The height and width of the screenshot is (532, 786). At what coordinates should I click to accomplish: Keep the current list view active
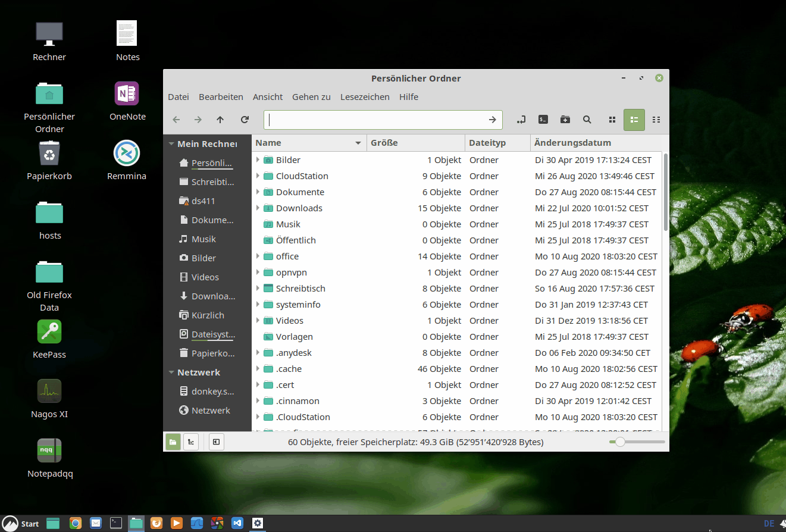634,120
